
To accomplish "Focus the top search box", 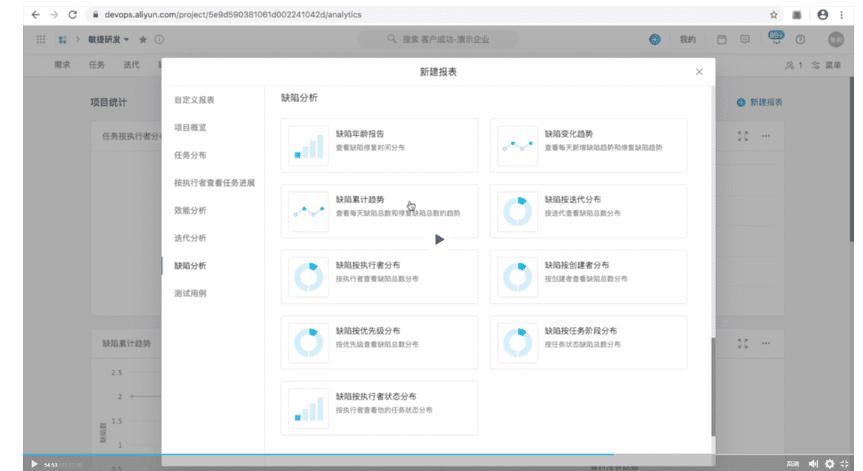I will click(x=438, y=39).
